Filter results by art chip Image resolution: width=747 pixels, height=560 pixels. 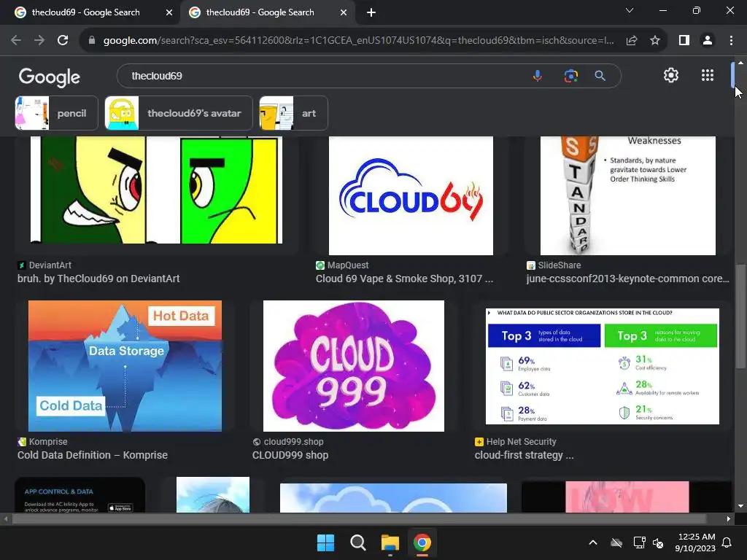(293, 113)
